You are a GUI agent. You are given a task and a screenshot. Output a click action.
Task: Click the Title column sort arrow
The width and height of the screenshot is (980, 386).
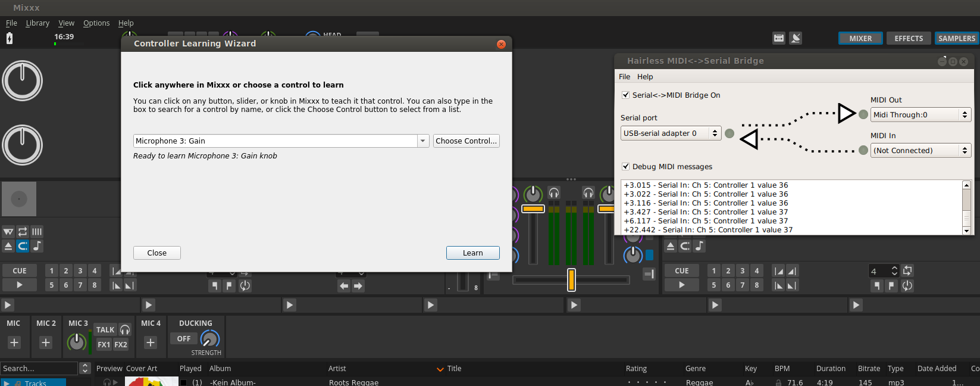(440, 369)
